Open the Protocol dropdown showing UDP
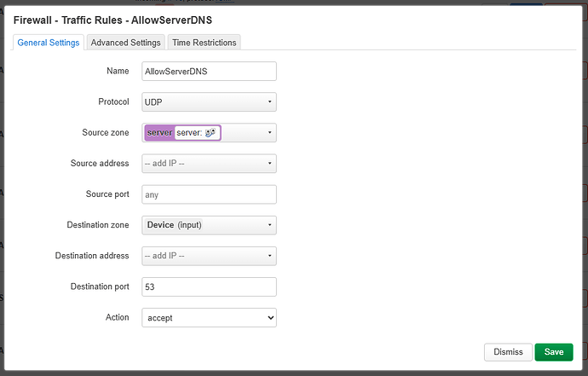 (209, 102)
